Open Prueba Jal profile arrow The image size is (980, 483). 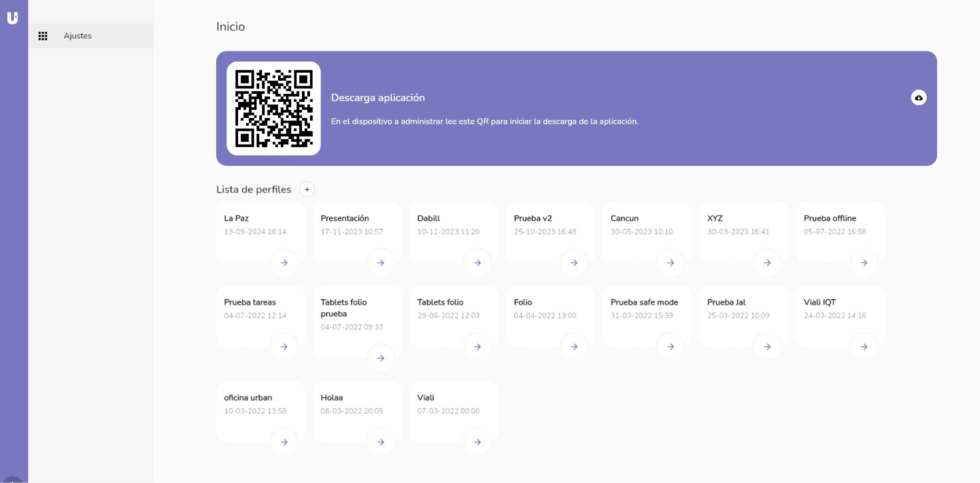point(767,347)
